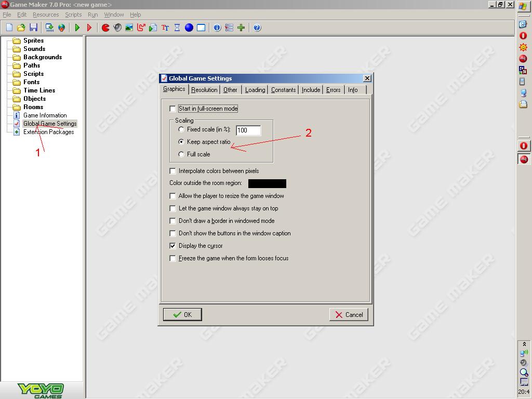Image resolution: width=532 pixels, height=399 pixels.
Task: Click the fixed scale percentage field
Action: coord(248,130)
